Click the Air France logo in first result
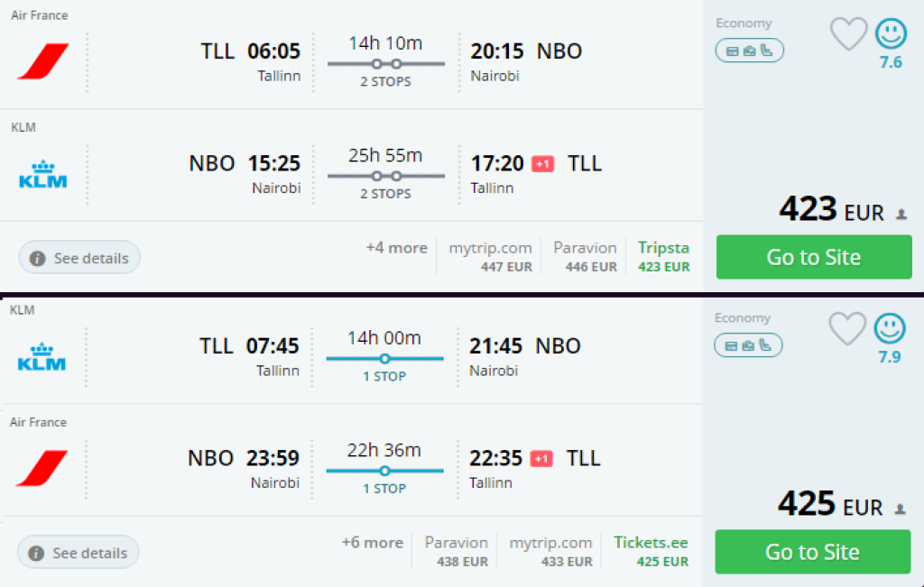 tap(43, 61)
